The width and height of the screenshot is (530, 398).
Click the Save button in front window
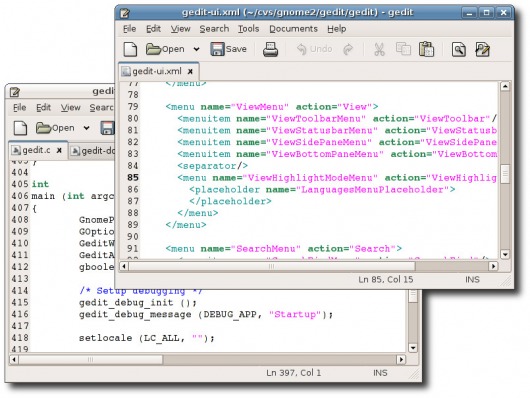[228, 49]
